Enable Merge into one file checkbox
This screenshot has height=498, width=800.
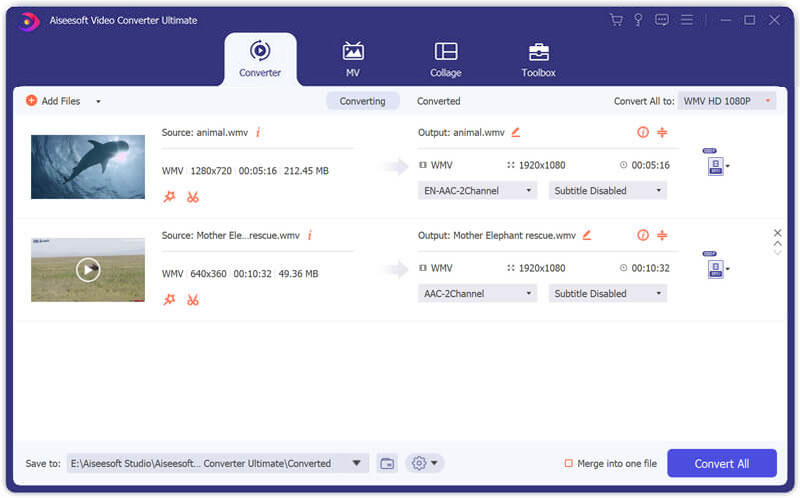tap(569, 463)
